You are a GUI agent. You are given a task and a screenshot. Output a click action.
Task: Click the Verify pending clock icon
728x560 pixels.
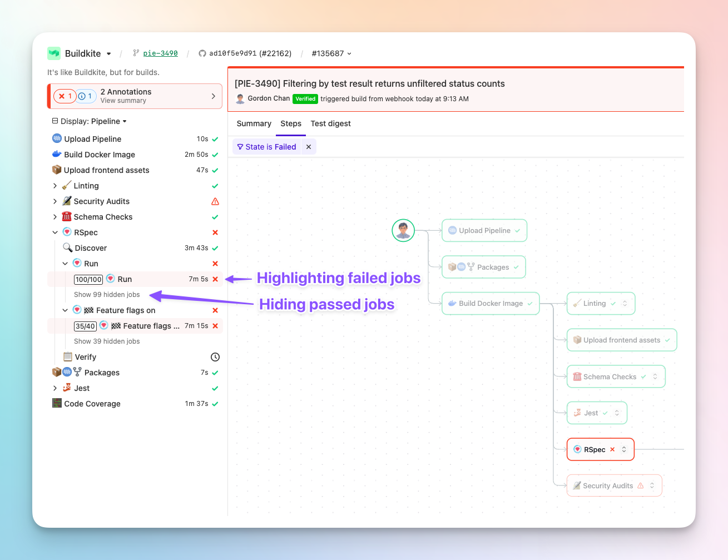(215, 357)
